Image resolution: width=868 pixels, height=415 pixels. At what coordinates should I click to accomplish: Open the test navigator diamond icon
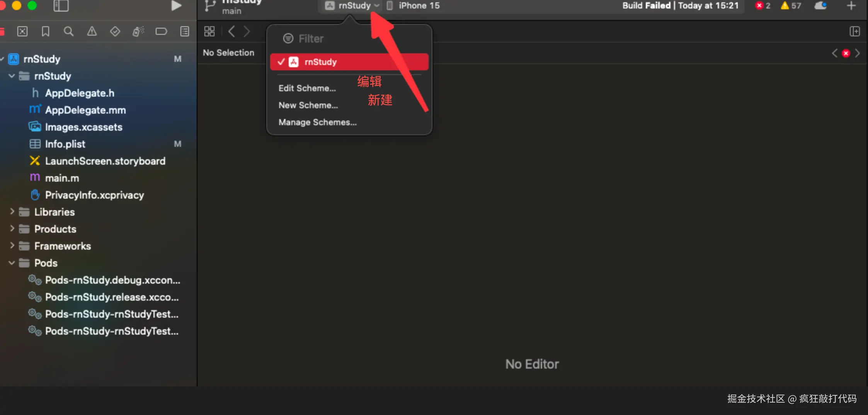point(115,31)
